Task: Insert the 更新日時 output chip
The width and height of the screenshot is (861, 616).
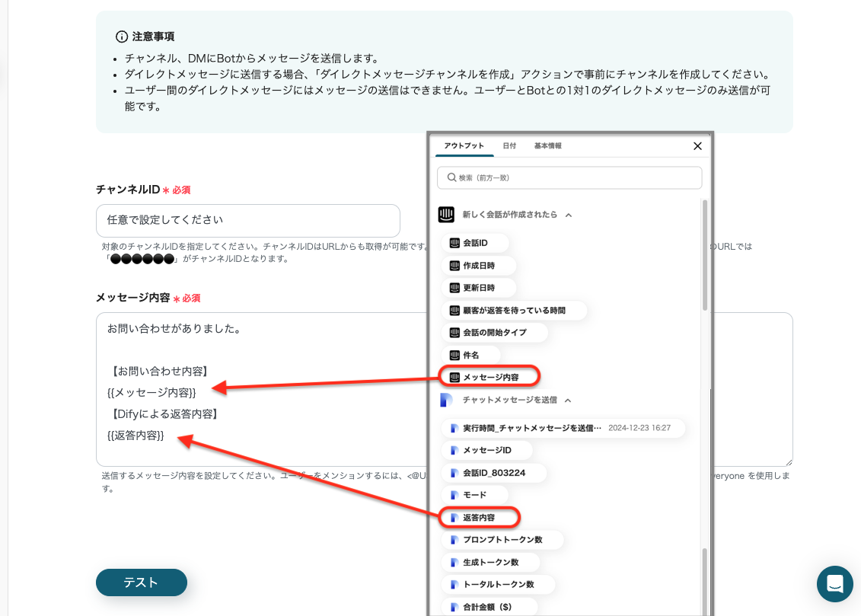Action: pyautogui.click(x=479, y=288)
